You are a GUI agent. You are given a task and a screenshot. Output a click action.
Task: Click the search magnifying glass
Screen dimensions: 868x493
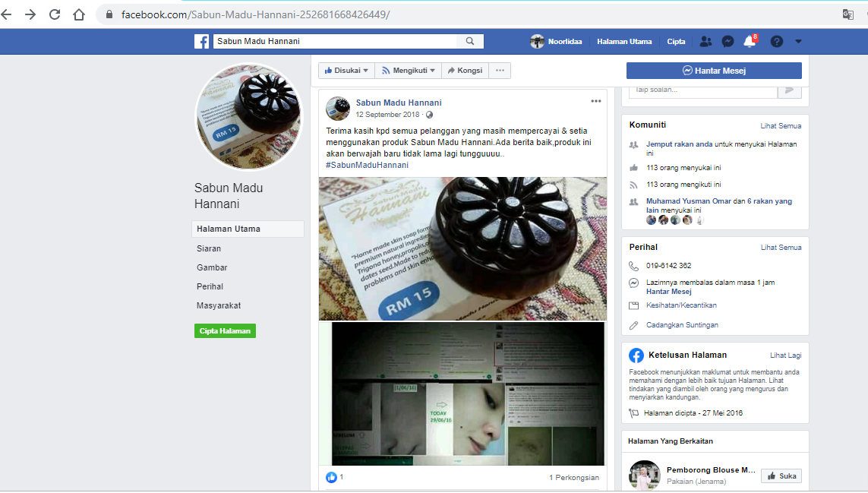pos(469,41)
